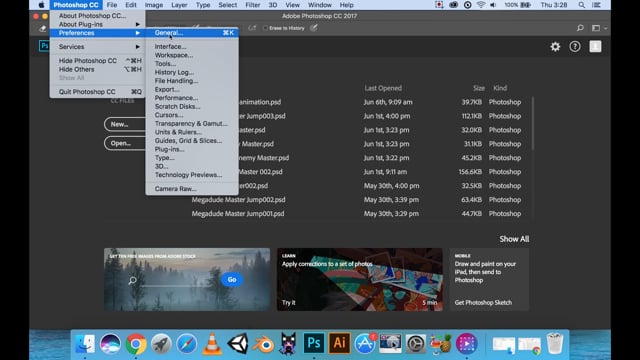The height and width of the screenshot is (360, 640).
Task: Click the Open... button
Action: point(125,143)
